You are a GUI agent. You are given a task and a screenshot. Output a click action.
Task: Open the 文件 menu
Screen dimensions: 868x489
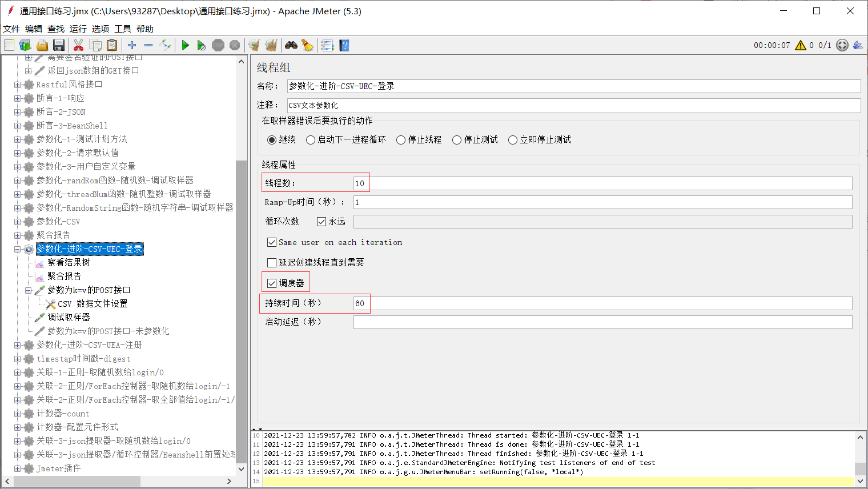coord(11,29)
